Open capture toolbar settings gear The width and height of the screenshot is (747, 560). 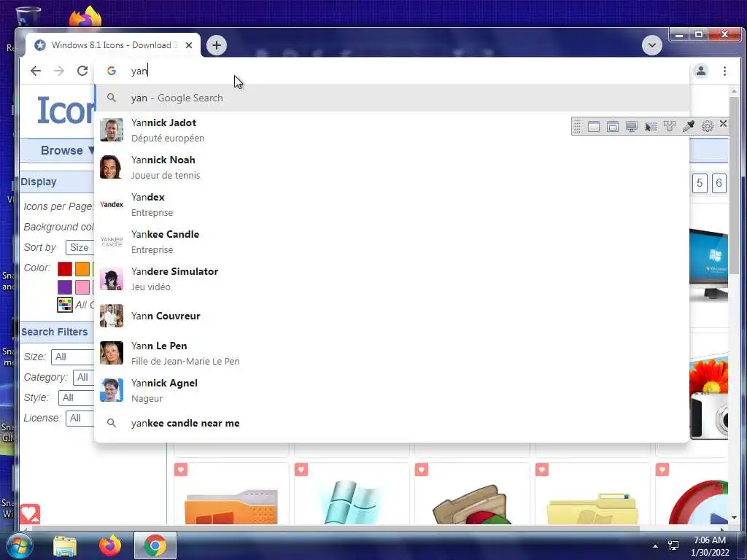point(708,126)
